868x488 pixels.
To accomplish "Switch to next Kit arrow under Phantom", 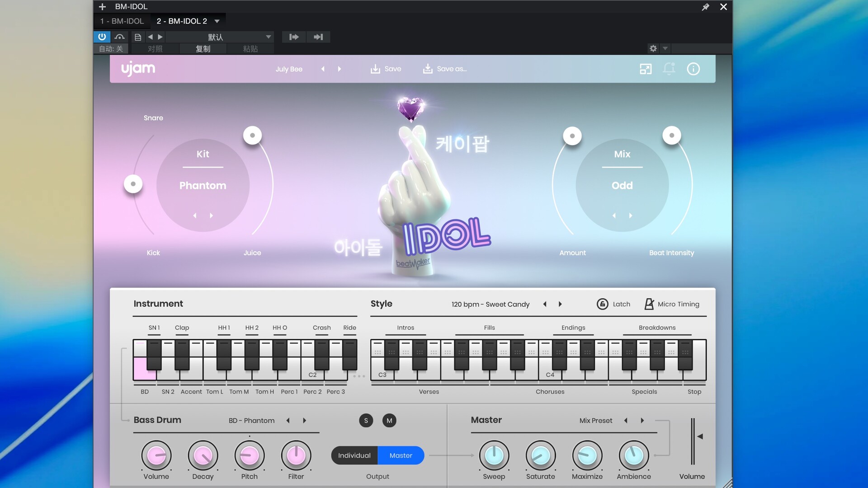I will (x=211, y=216).
